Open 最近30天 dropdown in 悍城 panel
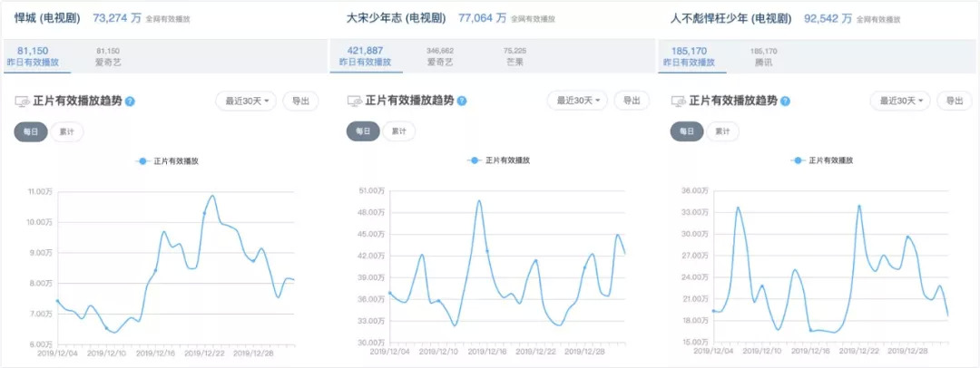This screenshot has width=980, height=368. (x=246, y=101)
